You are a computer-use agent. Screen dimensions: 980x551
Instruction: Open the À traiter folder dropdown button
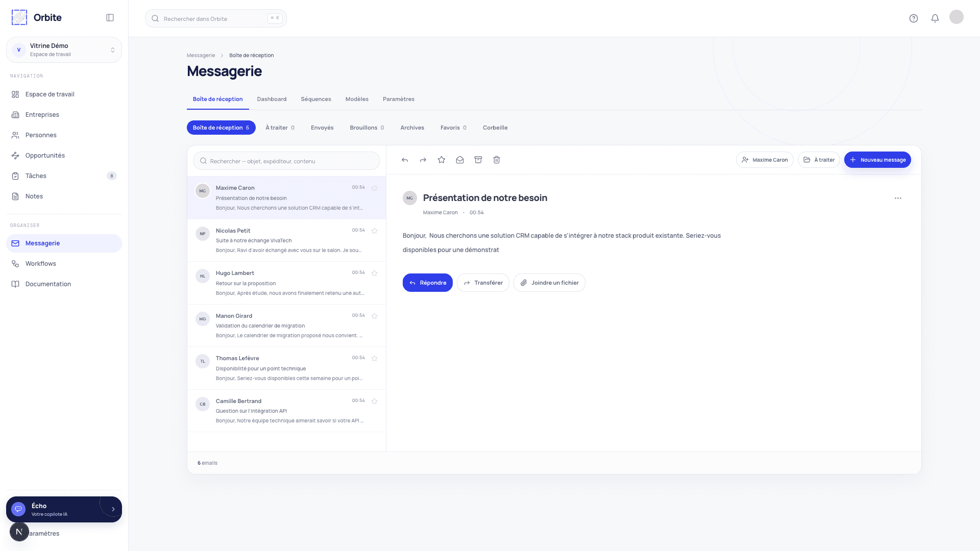(x=819, y=160)
